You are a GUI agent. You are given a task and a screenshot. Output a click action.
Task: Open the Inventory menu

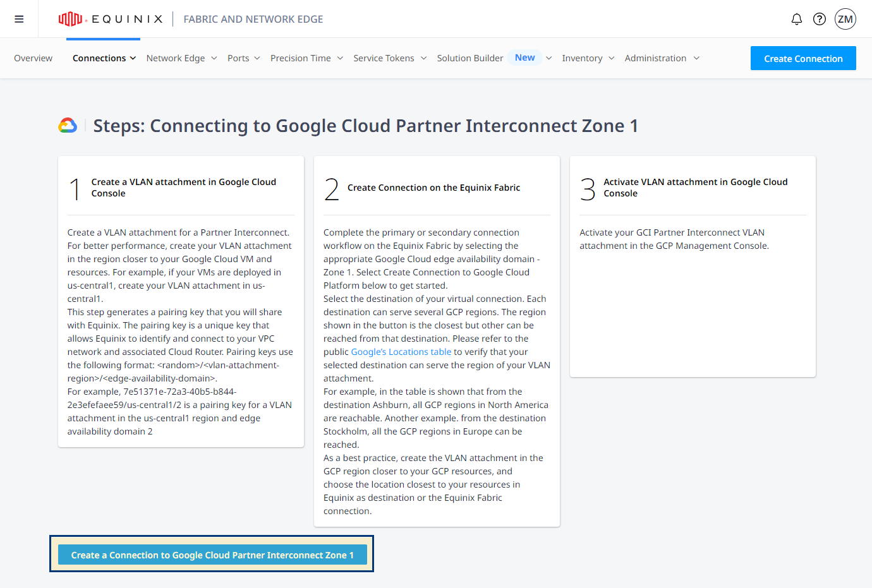click(x=582, y=58)
